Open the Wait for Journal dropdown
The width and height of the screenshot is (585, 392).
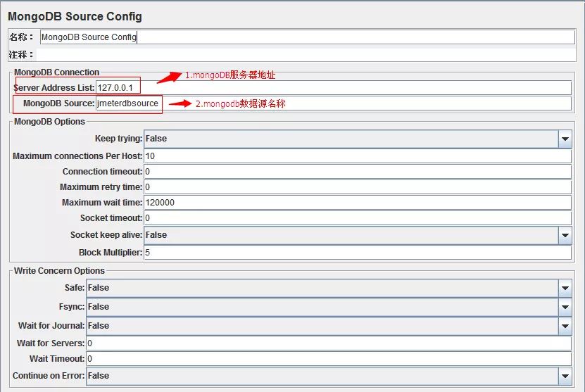(329, 326)
